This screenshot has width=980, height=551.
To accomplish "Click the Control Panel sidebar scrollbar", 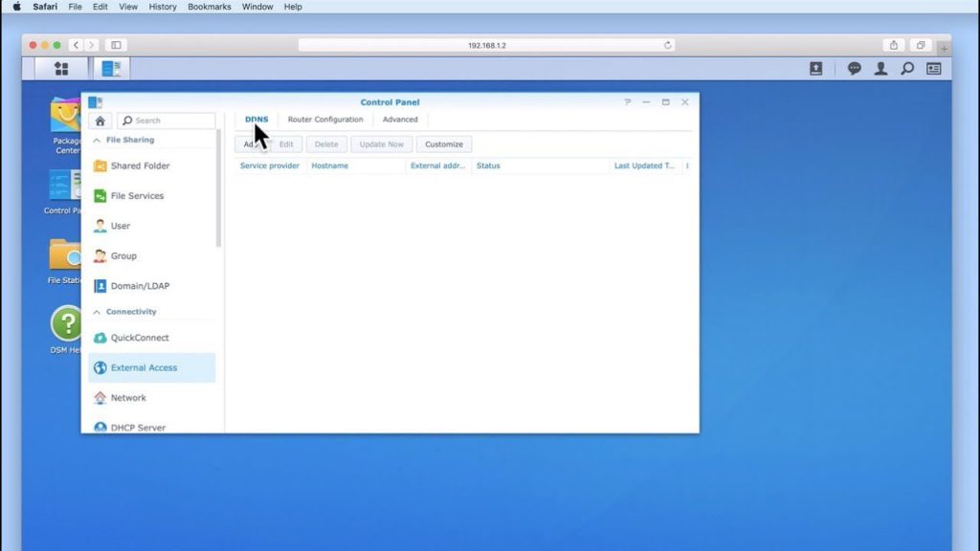I will [219, 188].
